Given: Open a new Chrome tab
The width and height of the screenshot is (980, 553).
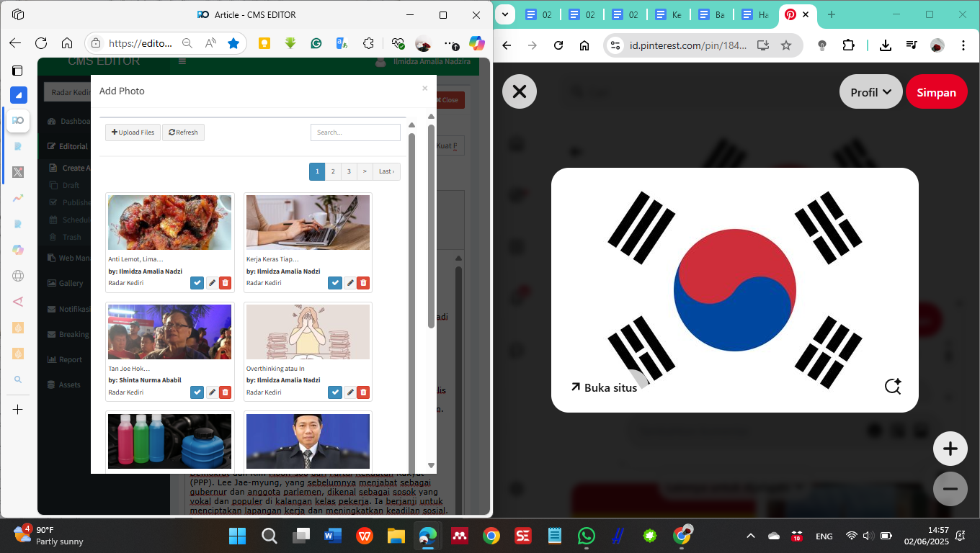Looking at the screenshot, I should [x=832, y=14].
